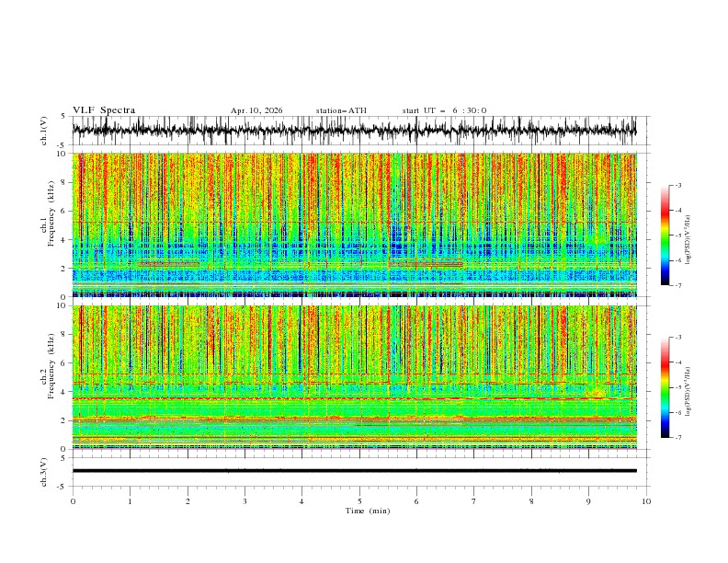Viewport: 728px width, 563px height.
Task: Click the "8" kHz tick on ch.1 frequency axis
Action: [64, 182]
